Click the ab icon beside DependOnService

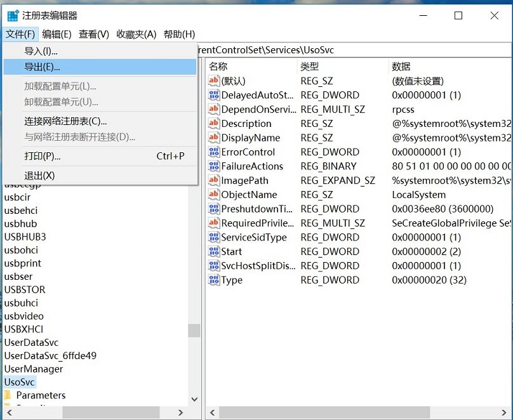[x=215, y=109]
